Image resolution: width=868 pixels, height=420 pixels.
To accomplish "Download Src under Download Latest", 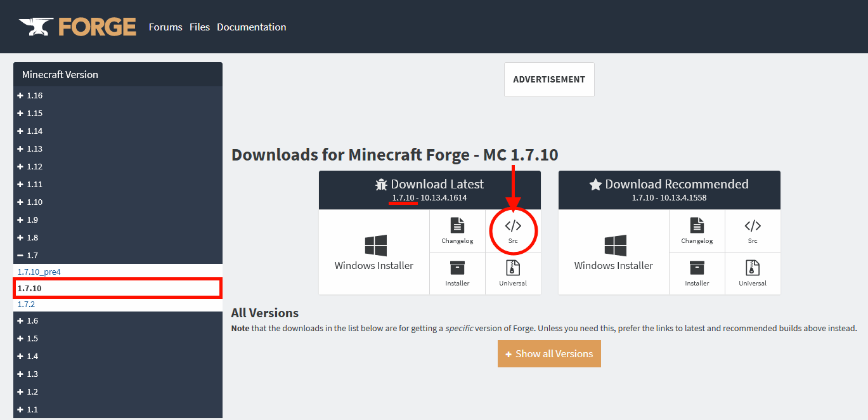I will coord(513,231).
